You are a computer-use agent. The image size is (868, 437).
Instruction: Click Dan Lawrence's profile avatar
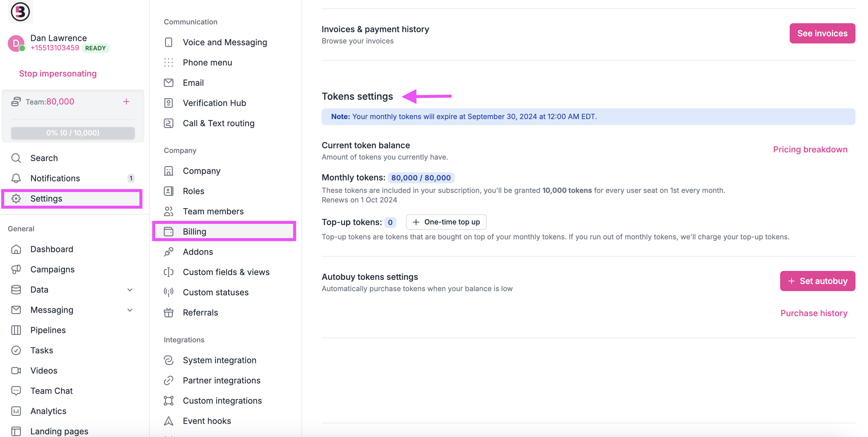click(x=16, y=43)
